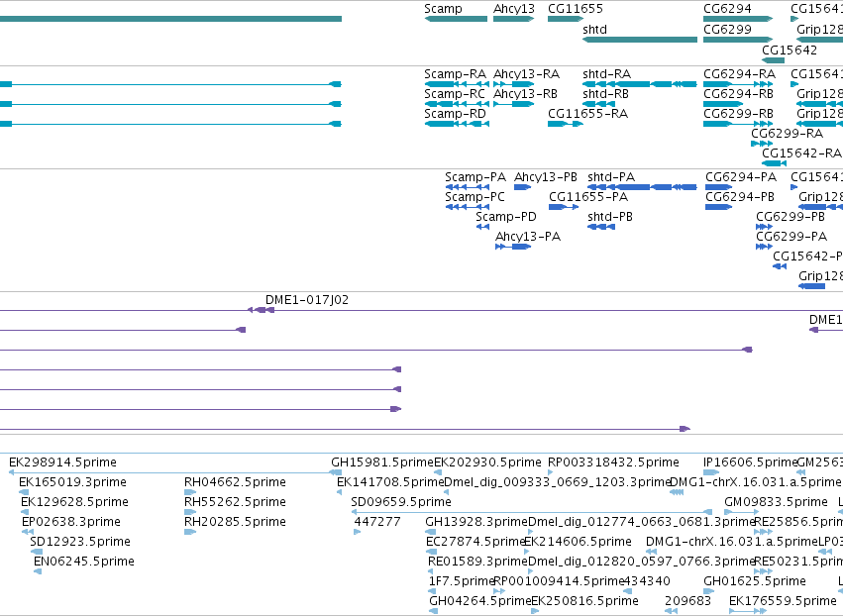Image resolution: width=843 pixels, height=616 pixels.
Task: Select the Scamp-PC coding feature
Action: click(x=468, y=208)
